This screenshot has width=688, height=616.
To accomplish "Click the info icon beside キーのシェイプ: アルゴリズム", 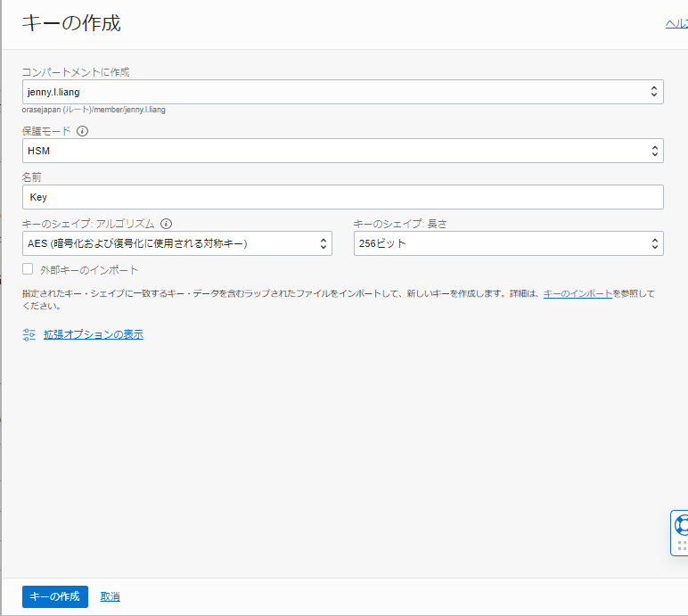I will [x=166, y=224].
